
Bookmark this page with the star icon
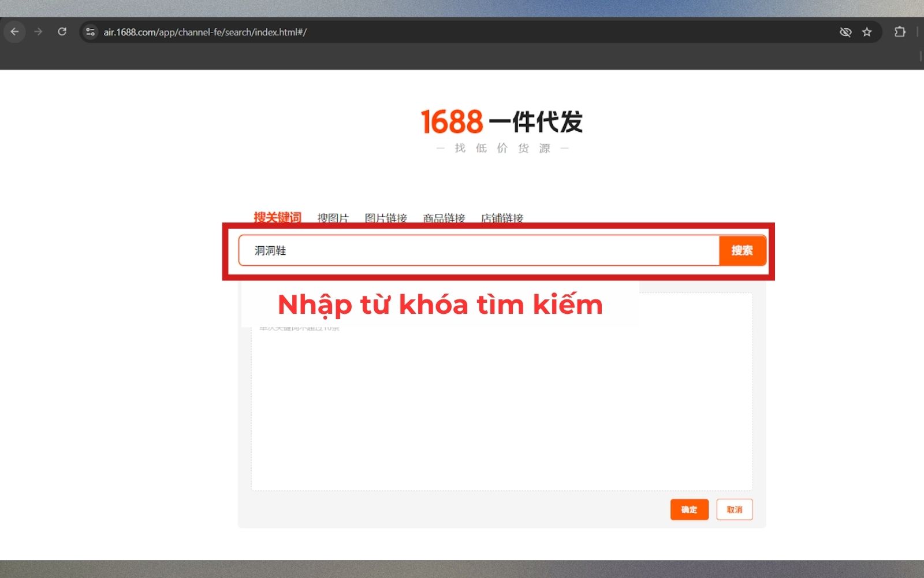coord(867,32)
